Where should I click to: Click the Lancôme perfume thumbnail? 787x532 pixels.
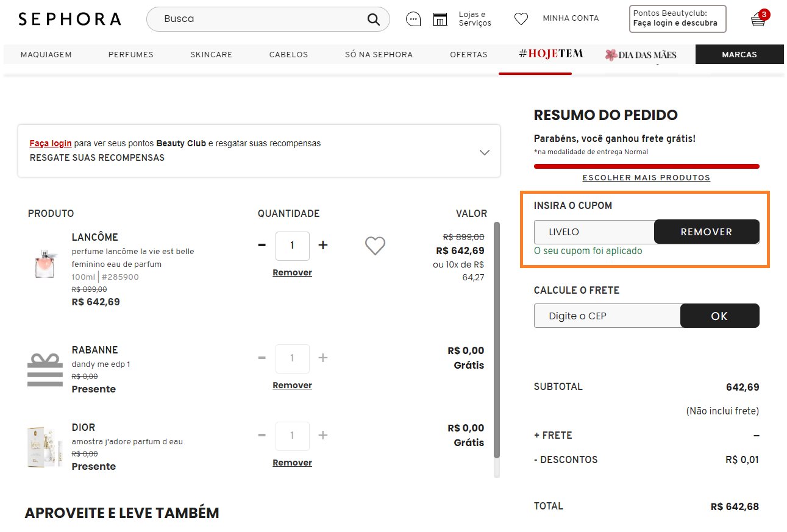45,263
